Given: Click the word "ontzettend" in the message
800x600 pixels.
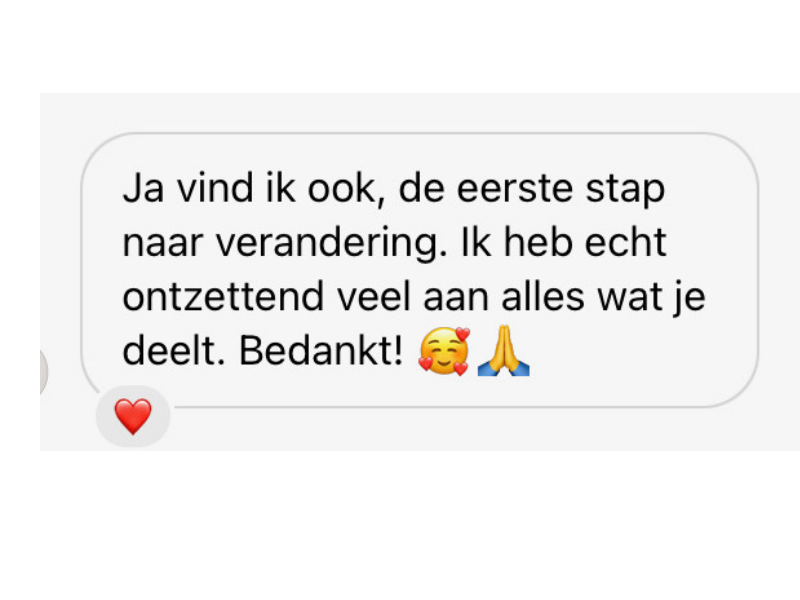Looking at the screenshot, I should point(223,297).
